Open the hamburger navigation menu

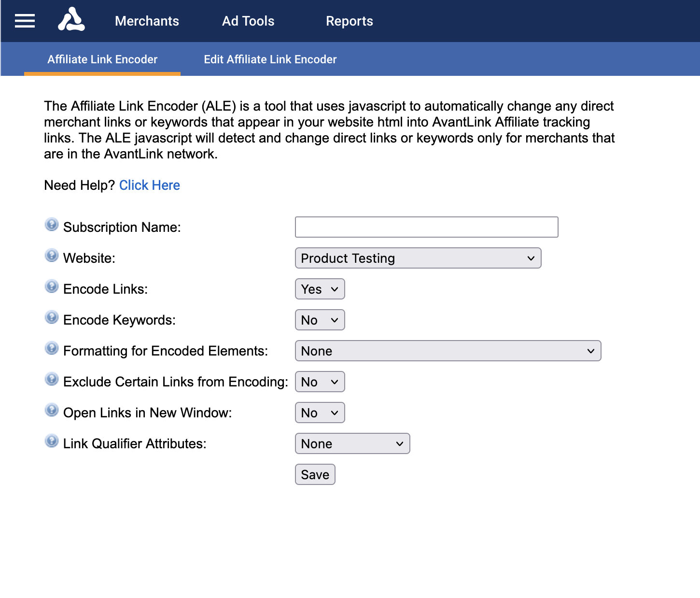point(25,21)
